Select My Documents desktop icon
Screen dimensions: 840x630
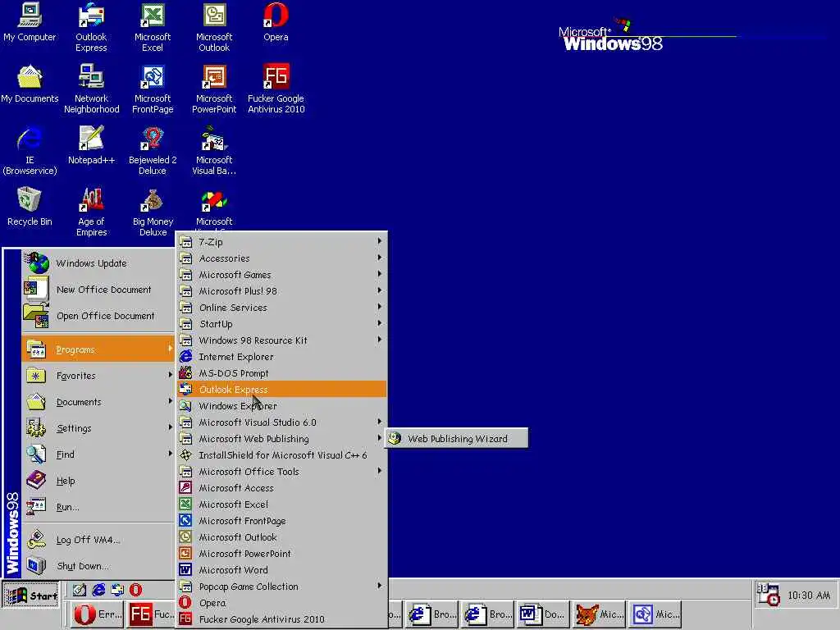(x=30, y=84)
